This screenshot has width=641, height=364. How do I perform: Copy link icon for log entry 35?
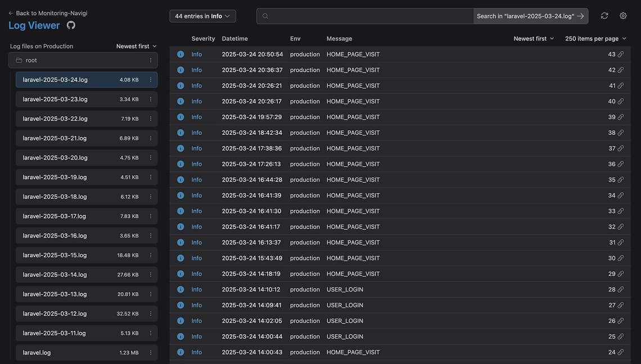[621, 180]
